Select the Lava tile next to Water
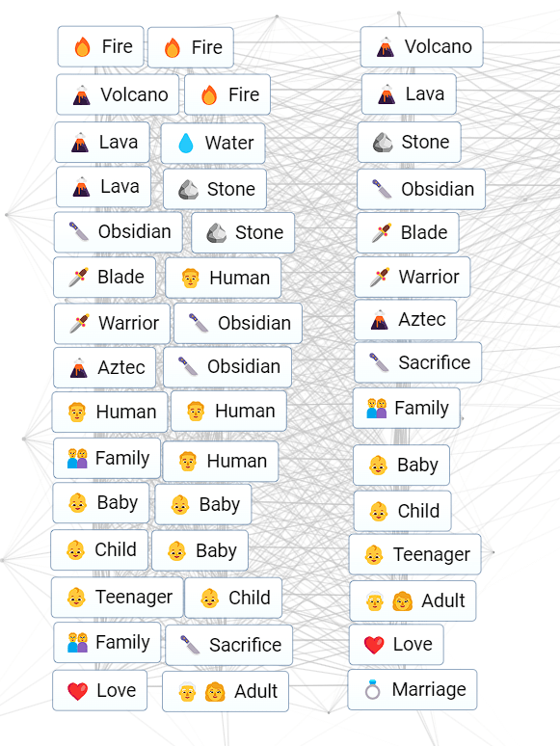560x746 pixels. coord(102,143)
